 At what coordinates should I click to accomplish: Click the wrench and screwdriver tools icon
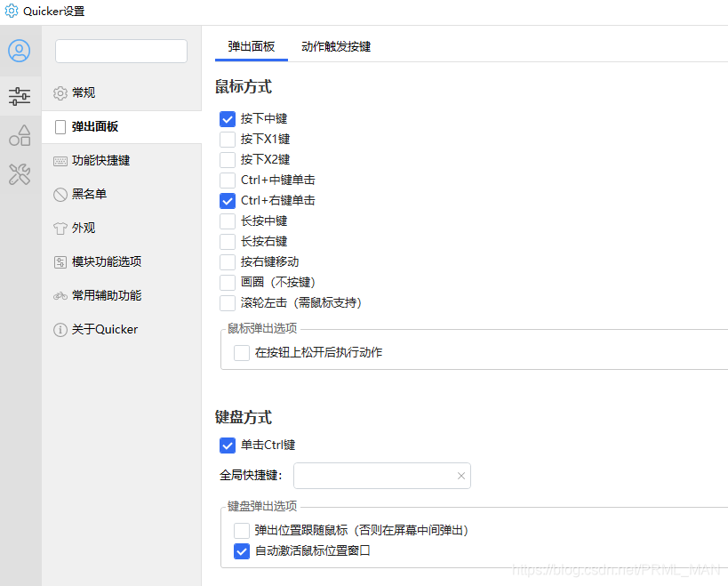(20, 174)
